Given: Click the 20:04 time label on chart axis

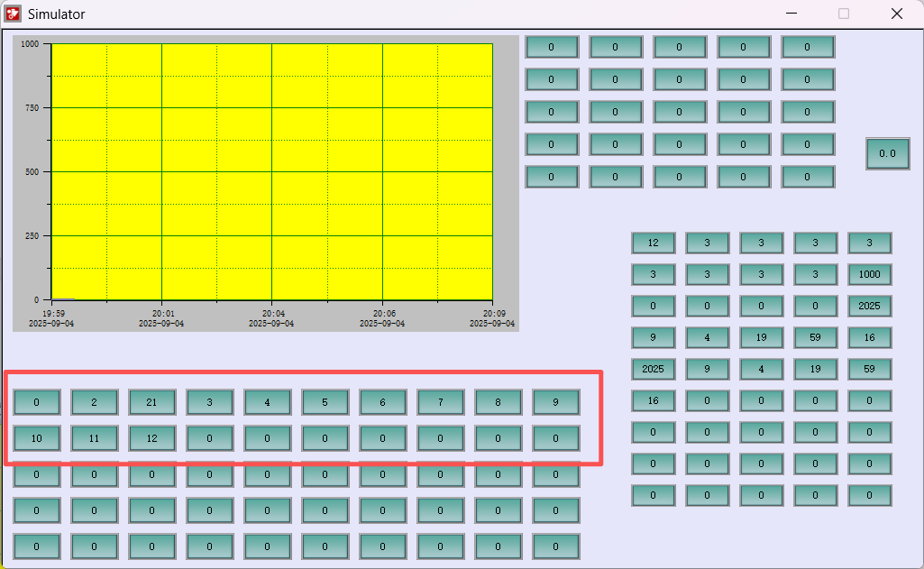Looking at the screenshot, I should pyautogui.click(x=273, y=313).
